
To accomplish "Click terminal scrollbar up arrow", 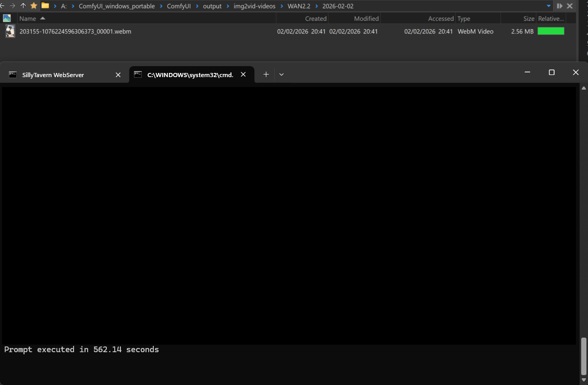I will (583, 88).
